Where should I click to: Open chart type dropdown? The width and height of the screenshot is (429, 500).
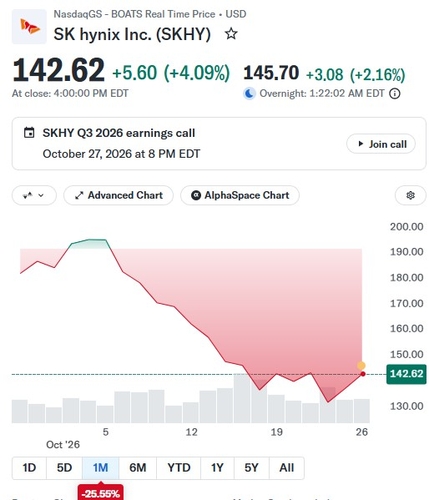pyautogui.click(x=34, y=195)
